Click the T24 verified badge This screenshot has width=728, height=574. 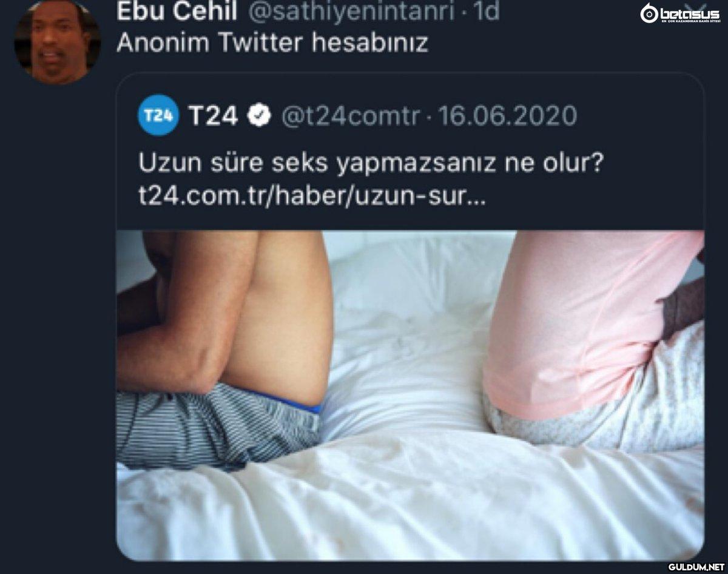[260, 115]
